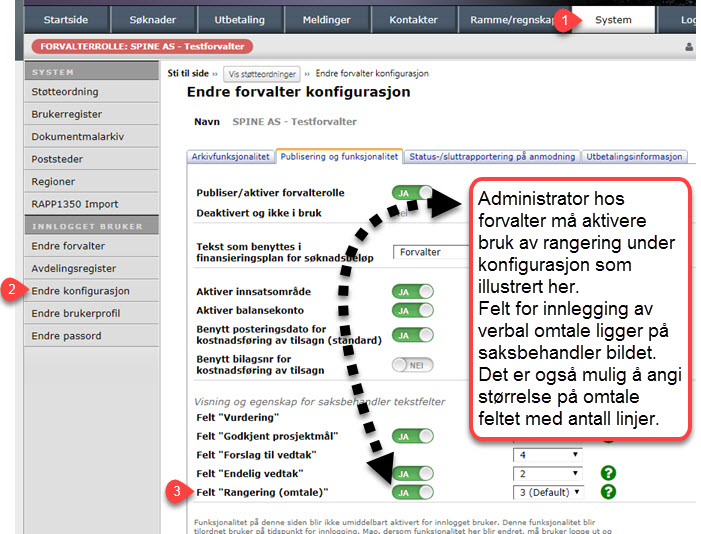Viewport: 701px width, 534px height.
Task: Open Meldinger menu
Action: point(326,20)
